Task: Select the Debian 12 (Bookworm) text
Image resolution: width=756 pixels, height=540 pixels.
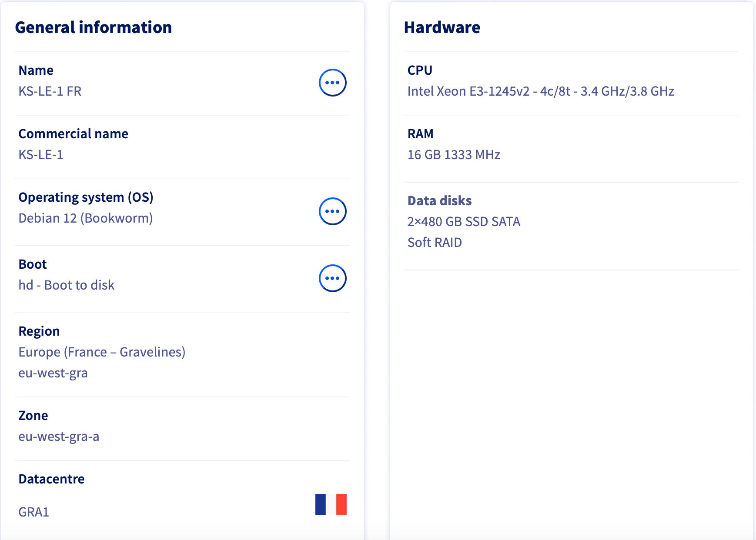Action: [x=86, y=218]
